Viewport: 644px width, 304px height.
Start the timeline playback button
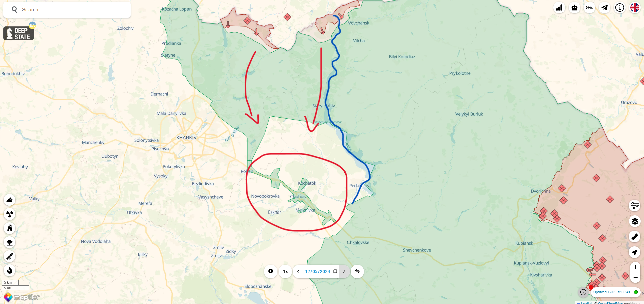coord(271,271)
